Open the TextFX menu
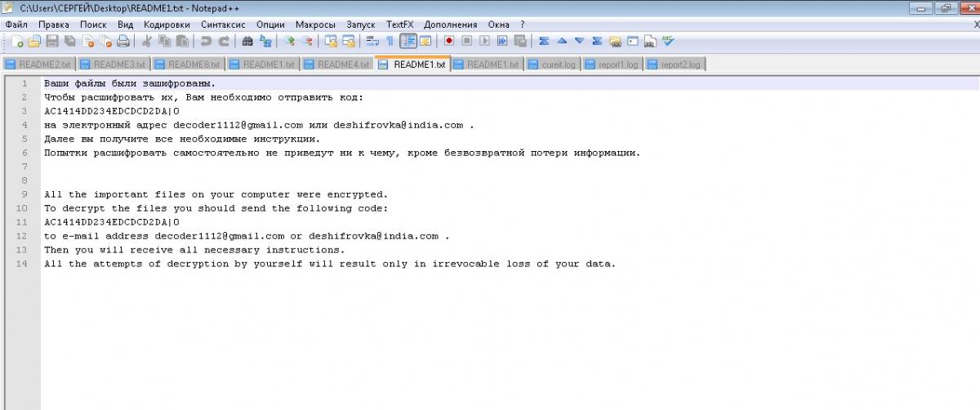Image resolution: width=980 pixels, height=410 pixels. [x=400, y=25]
